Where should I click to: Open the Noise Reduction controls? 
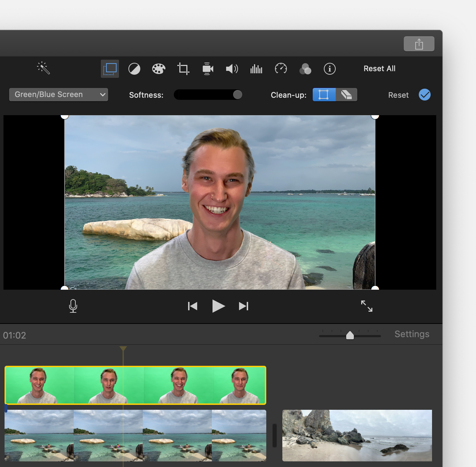(256, 68)
